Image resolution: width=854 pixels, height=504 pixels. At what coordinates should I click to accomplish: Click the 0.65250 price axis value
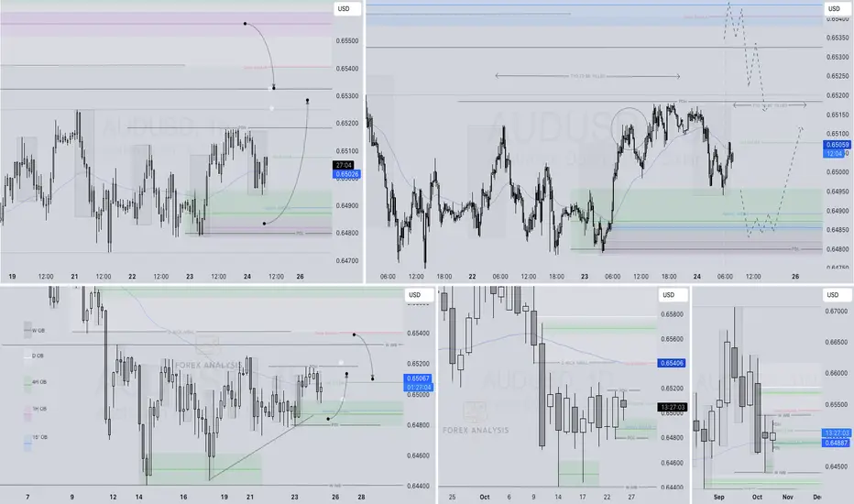[x=838, y=76]
